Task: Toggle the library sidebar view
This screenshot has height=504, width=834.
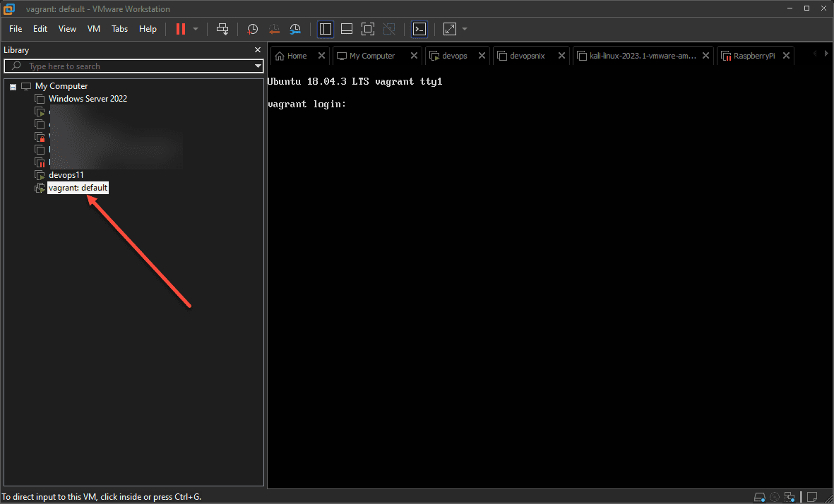Action: coord(326,29)
